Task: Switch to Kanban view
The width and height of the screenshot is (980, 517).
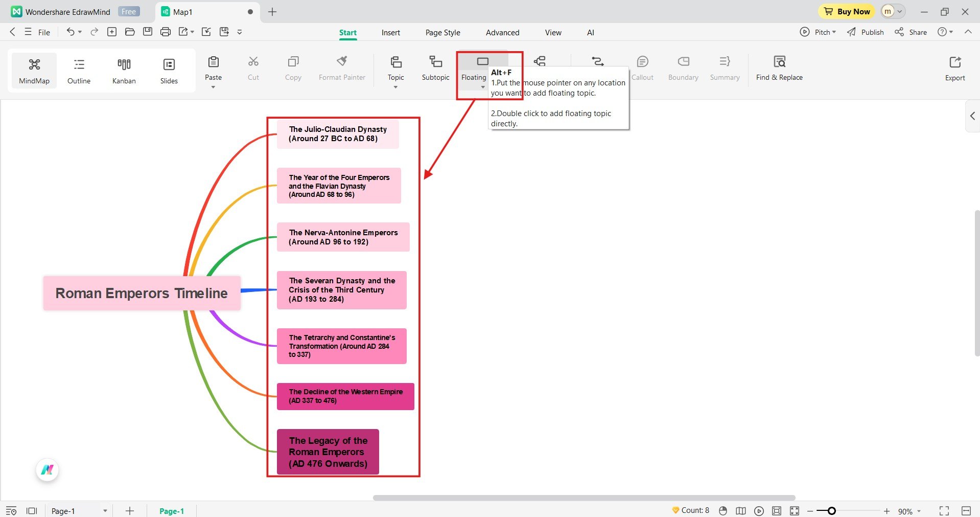Action: pyautogui.click(x=123, y=70)
